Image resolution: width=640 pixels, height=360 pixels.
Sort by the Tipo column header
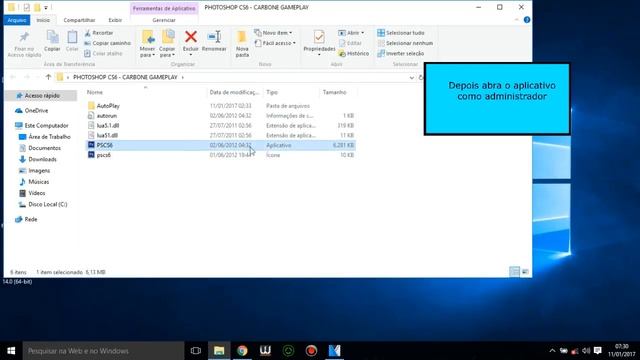[272, 92]
